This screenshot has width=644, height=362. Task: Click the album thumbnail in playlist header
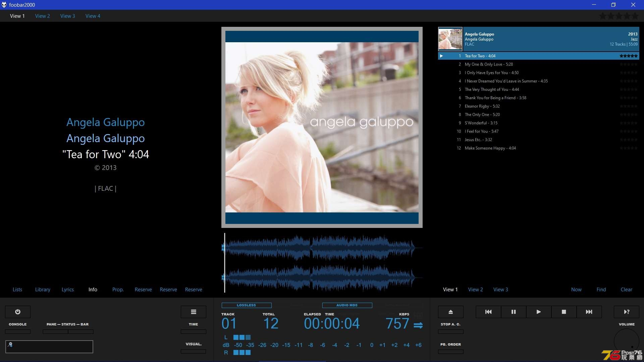(x=450, y=39)
